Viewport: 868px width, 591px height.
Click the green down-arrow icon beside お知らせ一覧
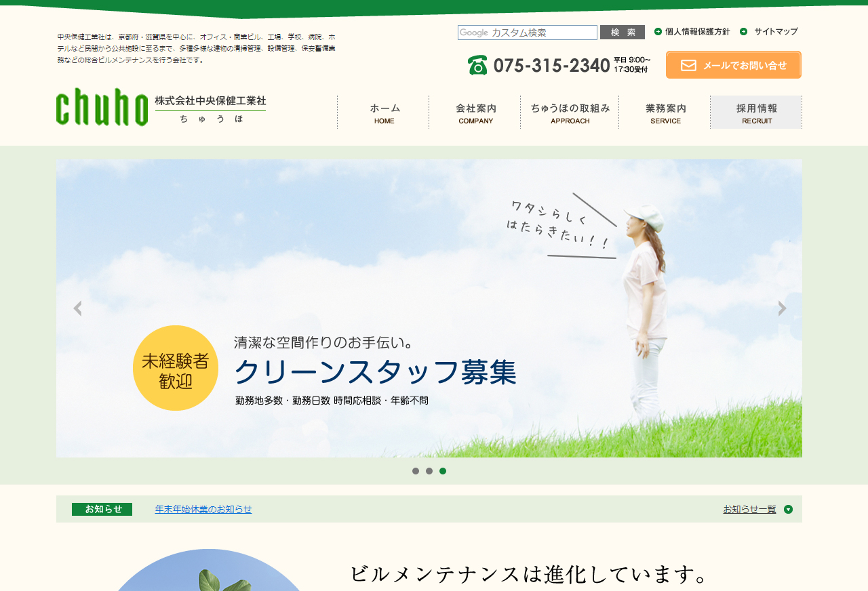[x=788, y=509]
